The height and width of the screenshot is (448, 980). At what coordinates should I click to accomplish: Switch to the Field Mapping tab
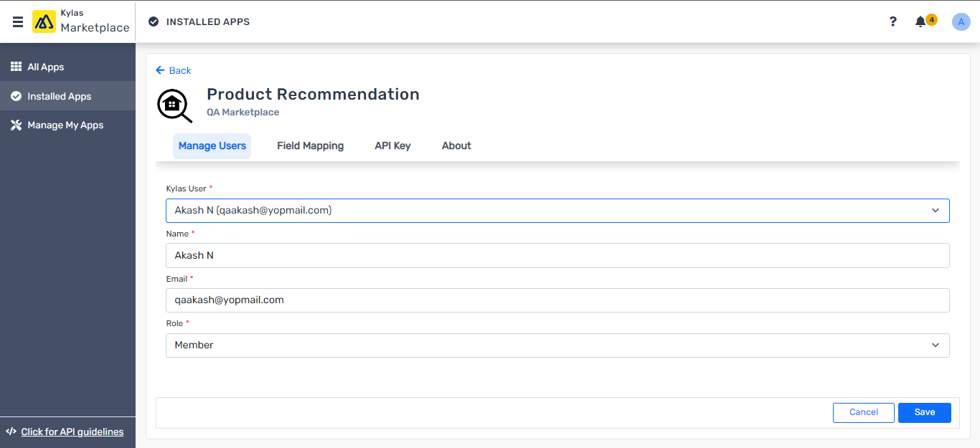[x=310, y=146]
